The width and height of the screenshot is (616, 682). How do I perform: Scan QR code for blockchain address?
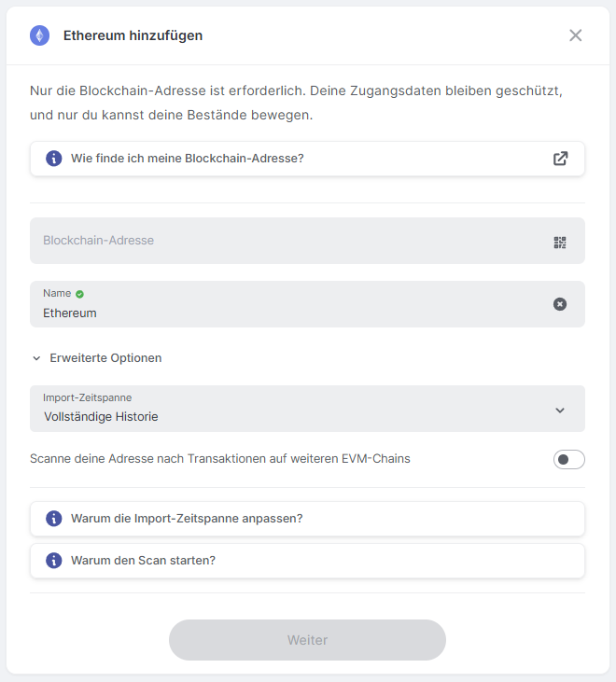coord(560,243)
